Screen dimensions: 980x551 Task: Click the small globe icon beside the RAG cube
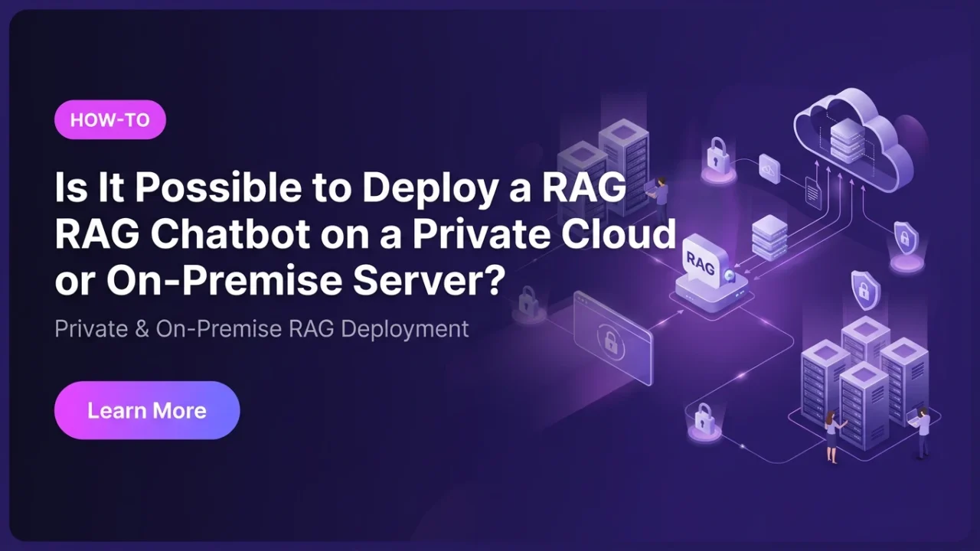pyautogui.click(x=728, y=274)
